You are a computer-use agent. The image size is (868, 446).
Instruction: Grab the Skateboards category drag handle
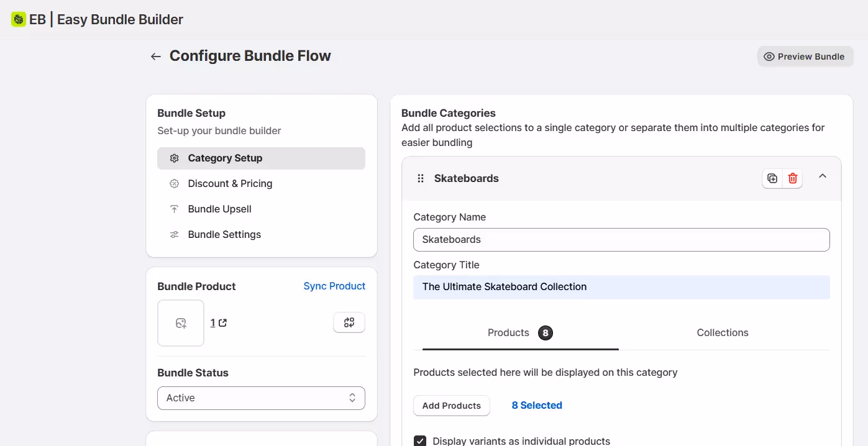pyautogui.click(x=421, y=178)
